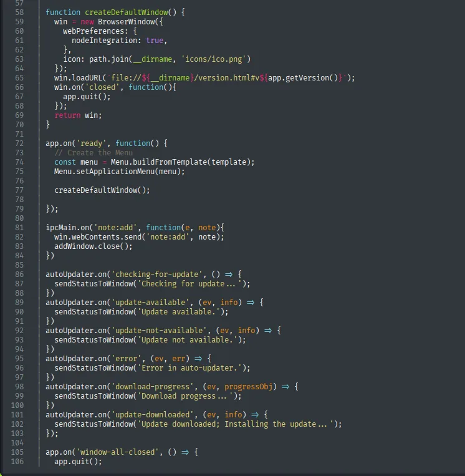The width and height of the screenshot is (465, 476).
Task: Click the 'Error in auto-updater.' string
Action: 189,368
